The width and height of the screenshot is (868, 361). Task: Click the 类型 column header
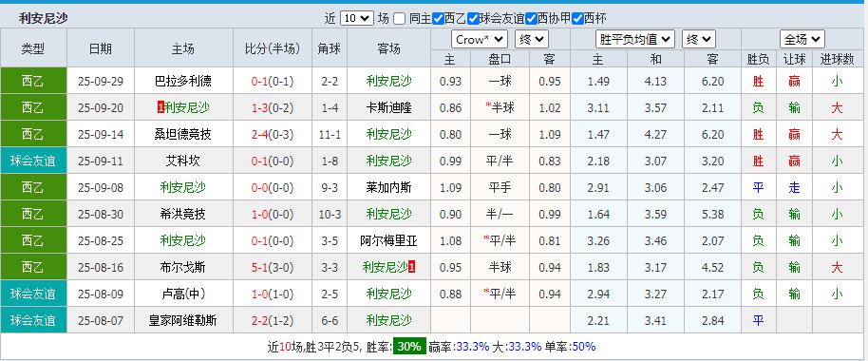[33, 48]
